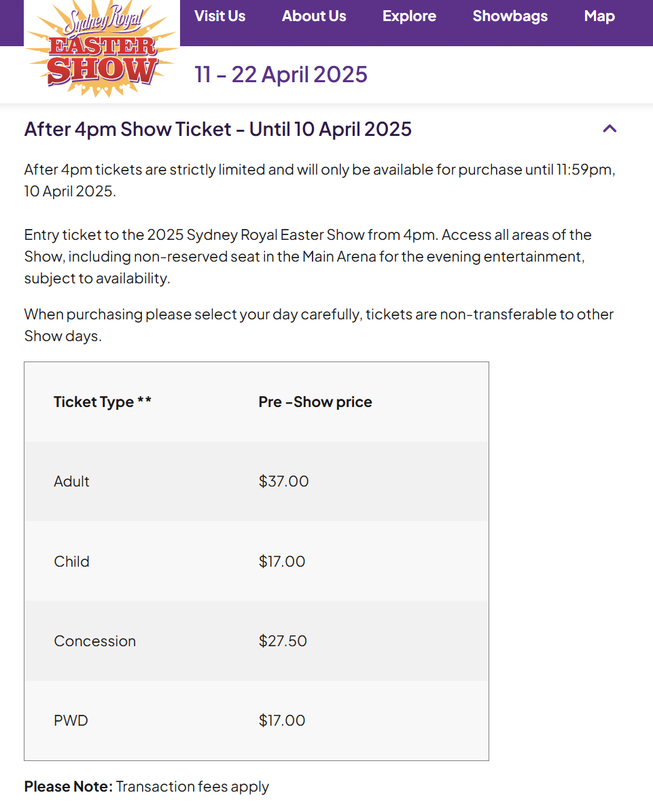
Task: Click the Sydney Royal Easter Show logo
Action: click(x=101, y=50)
